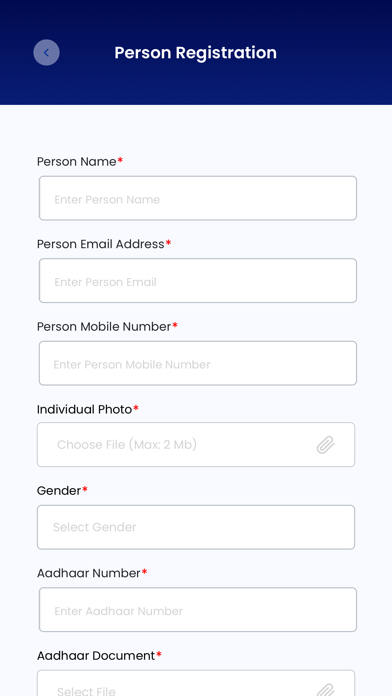Click the Person Mobile Number label
Image resolution: width=392 pixels, height=696 pixels.
(x=104, y=327)
